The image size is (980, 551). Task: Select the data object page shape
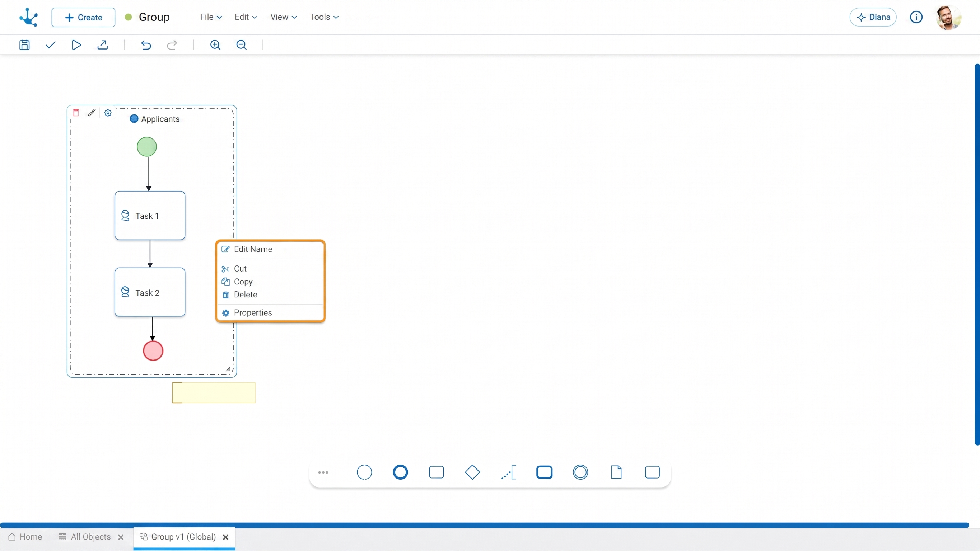(616, 472)
